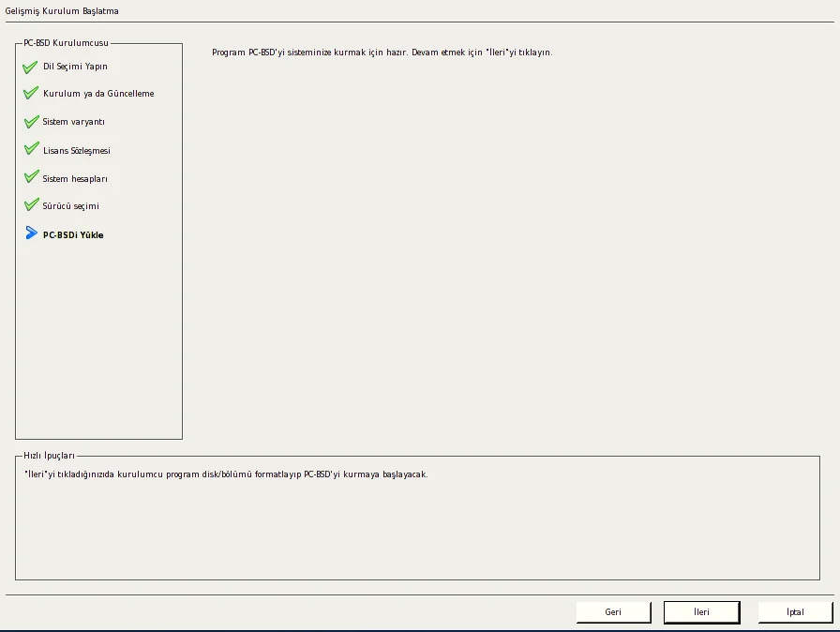Click green checkmark beside Sistem varyantı
This screenshot has width=840, height=632.
coord(31,122)
